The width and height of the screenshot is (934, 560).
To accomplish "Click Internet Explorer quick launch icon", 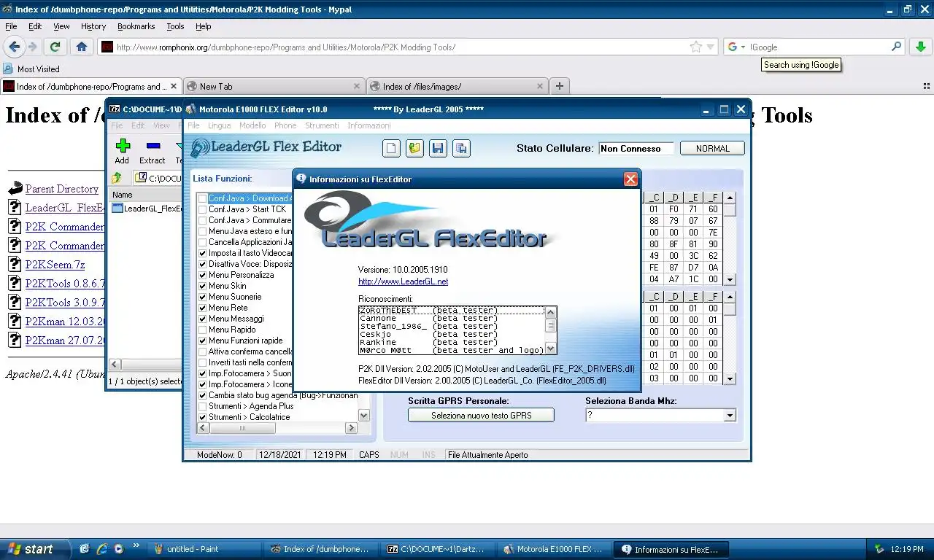I will tap(101, 549).
